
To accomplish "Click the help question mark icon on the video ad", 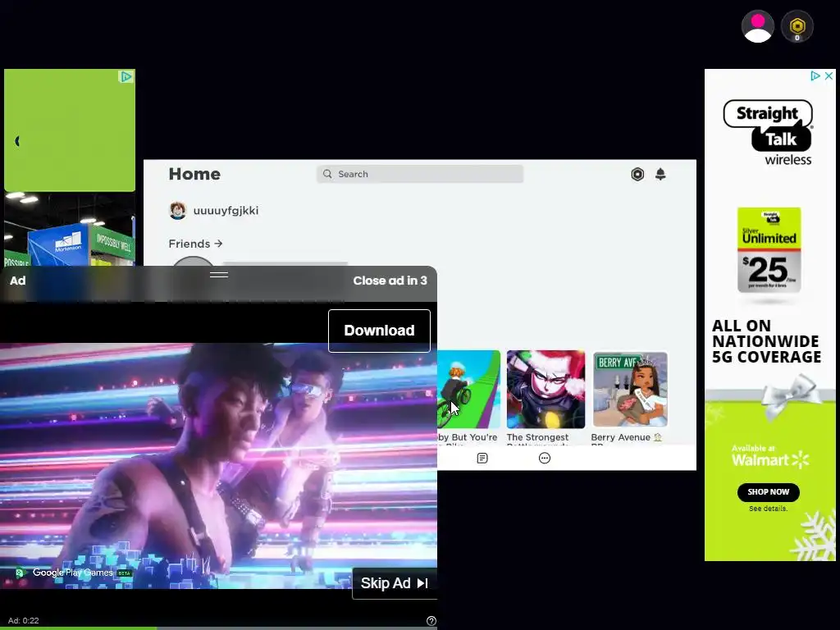I will tap(431, 620).
